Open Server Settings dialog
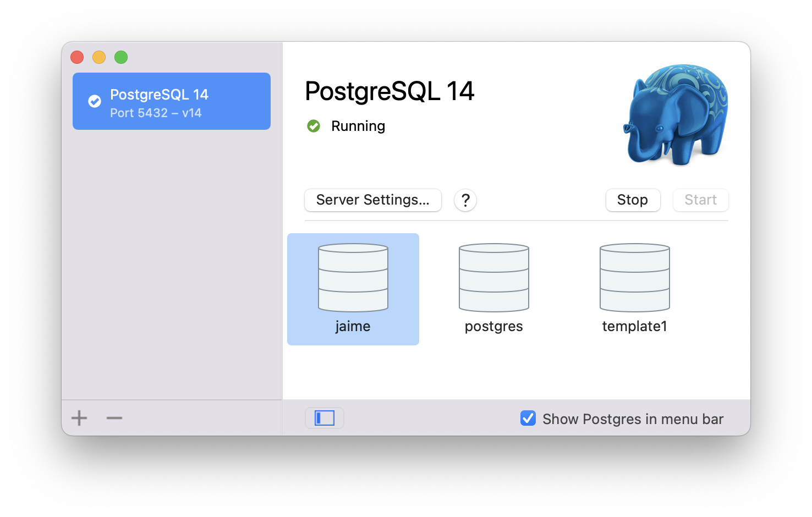Image resolution: width=812 pixels, height=517 pixels. (373, 200)
